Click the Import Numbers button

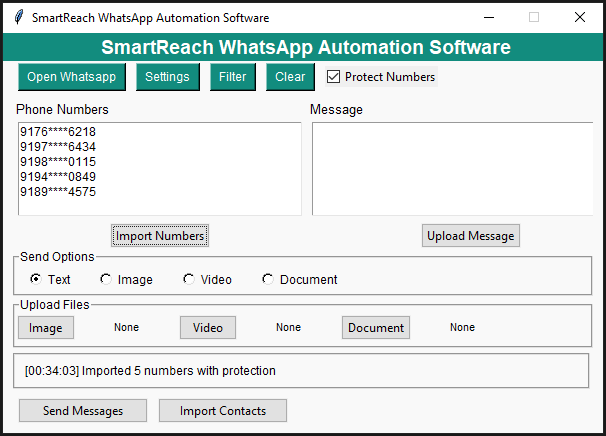point(160,235)
